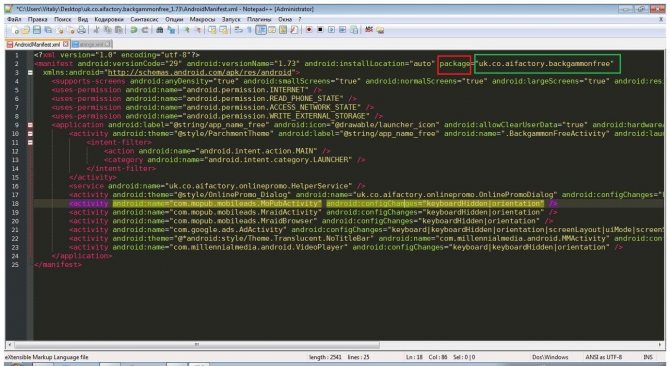Viewport: 670px width, 366px height.
Task: Toggle INS insert mode in status bar
Action: click(648, 357)
